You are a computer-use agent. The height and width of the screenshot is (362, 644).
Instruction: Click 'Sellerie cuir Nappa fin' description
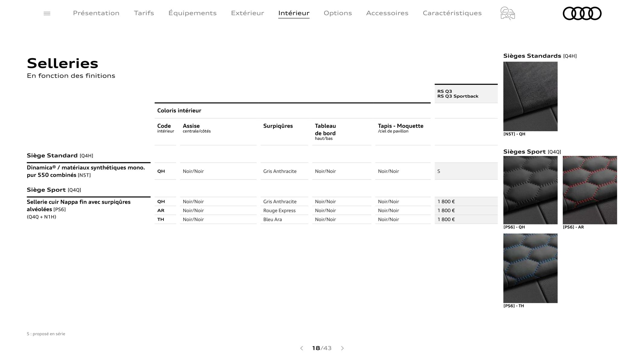[x=78, y=205]
